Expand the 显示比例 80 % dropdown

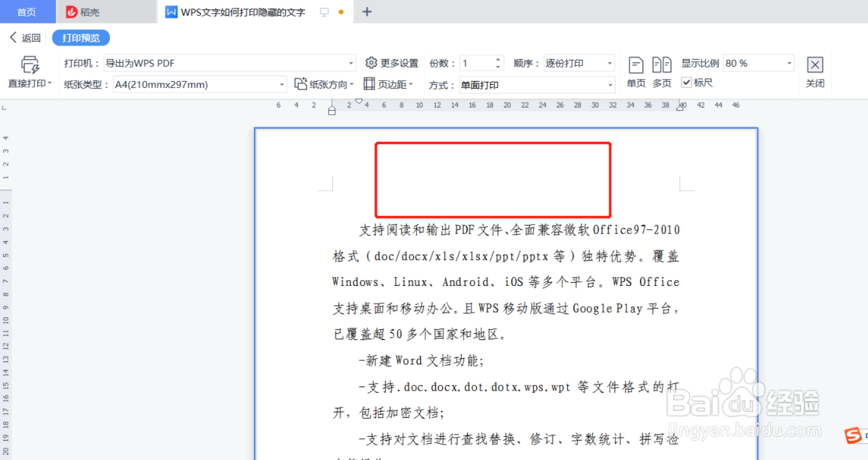pos(789,63)
